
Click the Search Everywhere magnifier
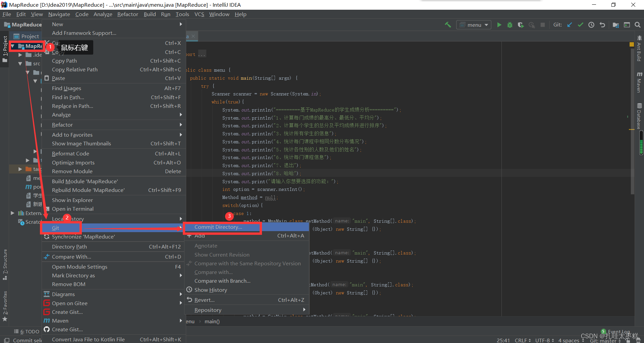(x=638, y=25)
